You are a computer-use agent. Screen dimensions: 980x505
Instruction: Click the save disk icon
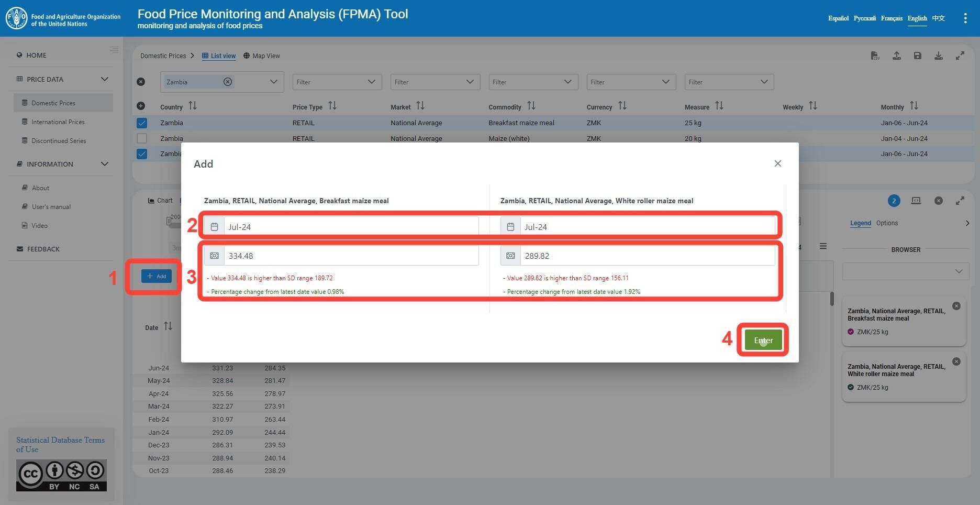[917, 56]
